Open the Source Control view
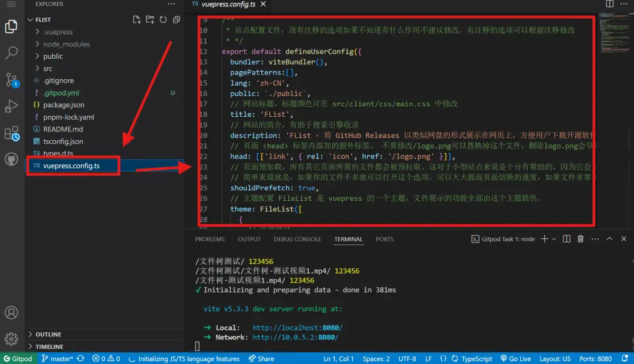Screen dimensions: 634x364 click(11, 80)
